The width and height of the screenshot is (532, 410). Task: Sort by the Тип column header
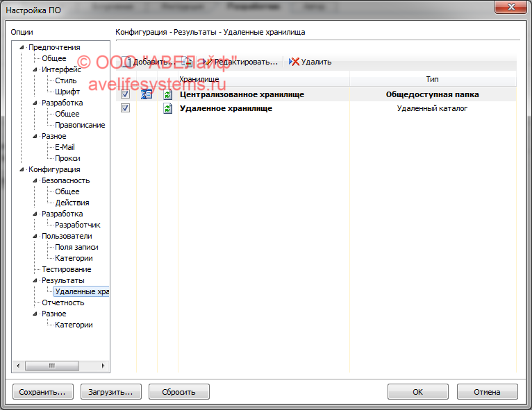(432, 79)
